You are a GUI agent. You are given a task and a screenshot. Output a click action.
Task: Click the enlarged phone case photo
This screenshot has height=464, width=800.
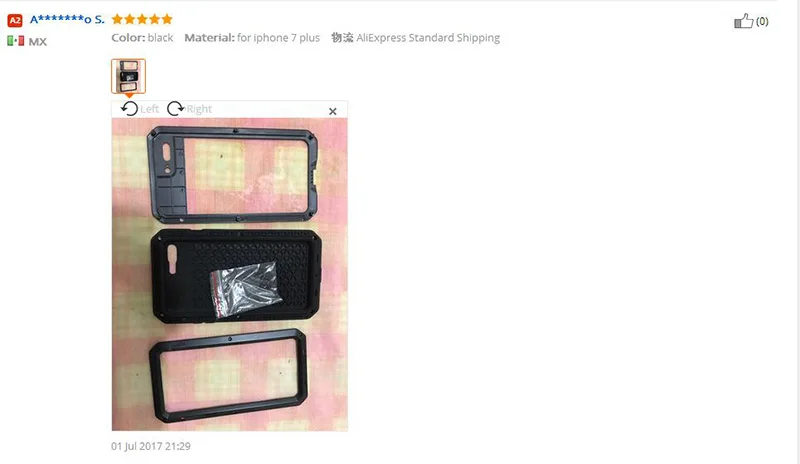230,275
